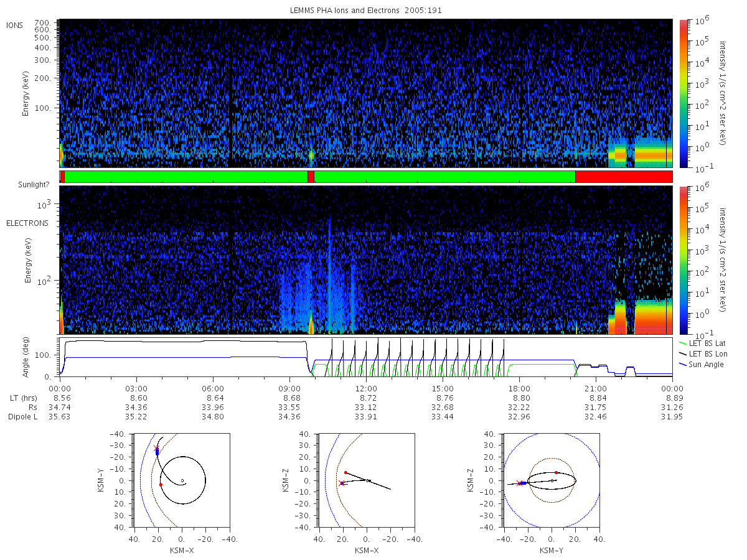Click red dot on orbit in KSM-Y/KSM-Z plot

click(556, 472)
